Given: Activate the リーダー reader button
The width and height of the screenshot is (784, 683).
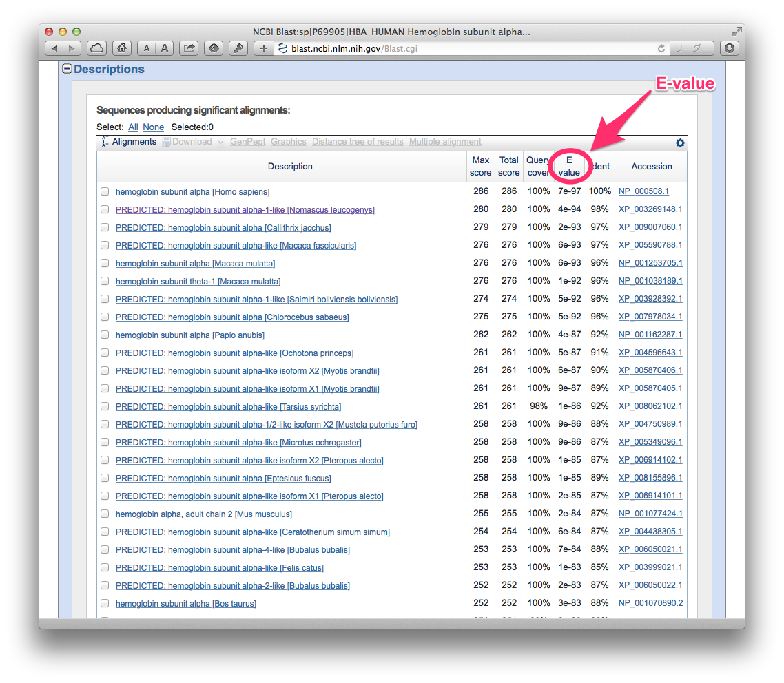Looking at the screenshot, I should (691, 48).
